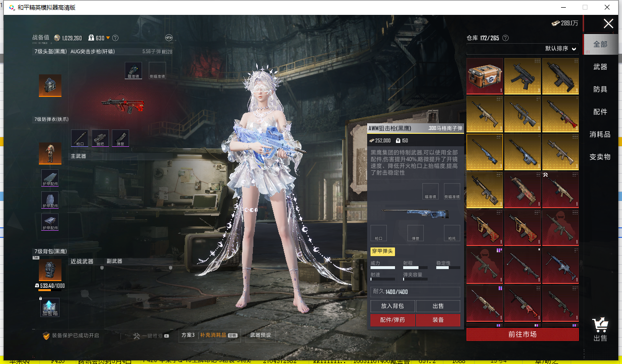This screenshot has width=622, height=364.
Task: Click the AUG 枪口 muzzle attachment slot
Action: point(80,138)
